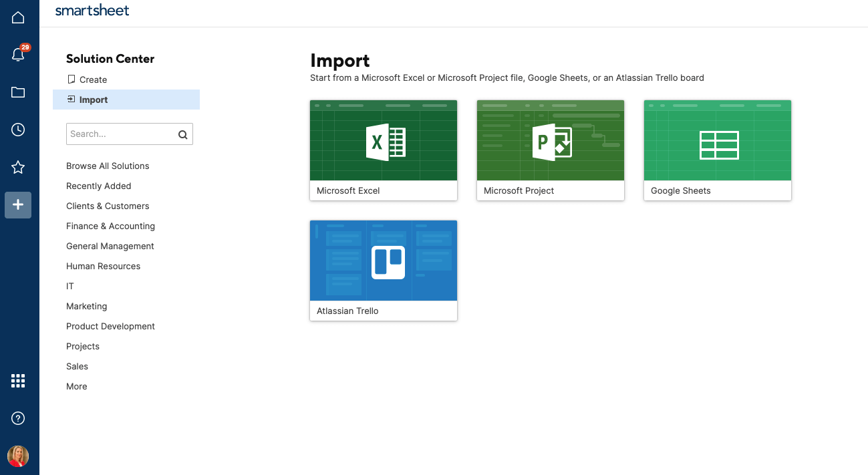This screenshot has height=475, width=868.
Task: Open the Browse folder icon
Action: tap(18, 92)
